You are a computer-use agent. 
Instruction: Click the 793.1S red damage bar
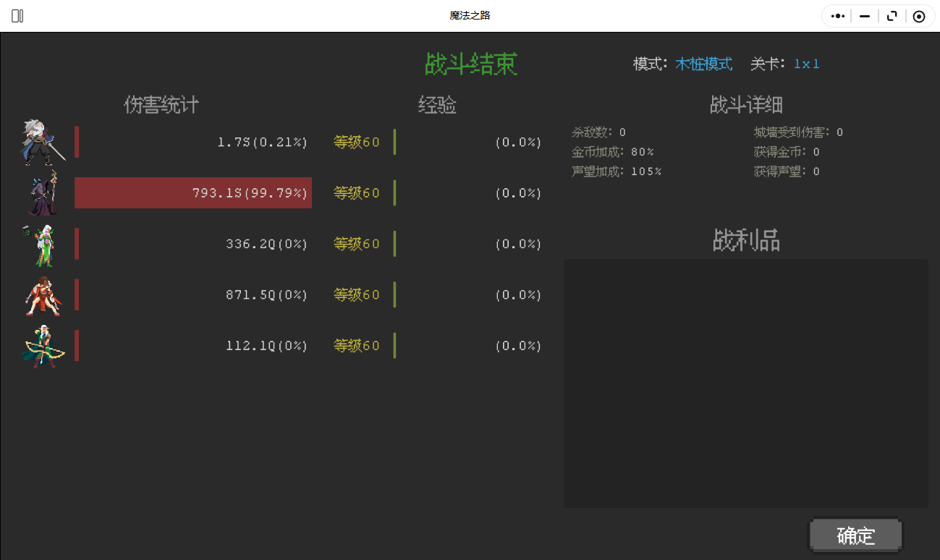193,193
